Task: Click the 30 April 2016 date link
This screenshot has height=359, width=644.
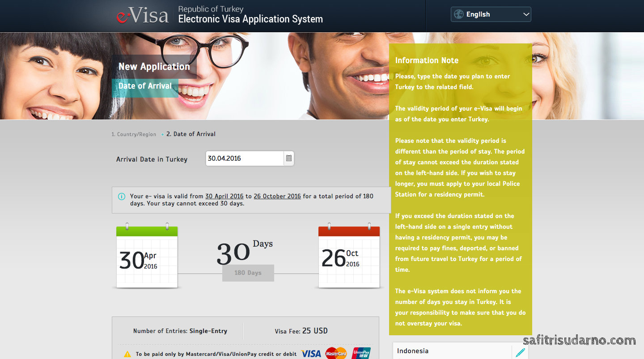Action: tap(224, 196)
